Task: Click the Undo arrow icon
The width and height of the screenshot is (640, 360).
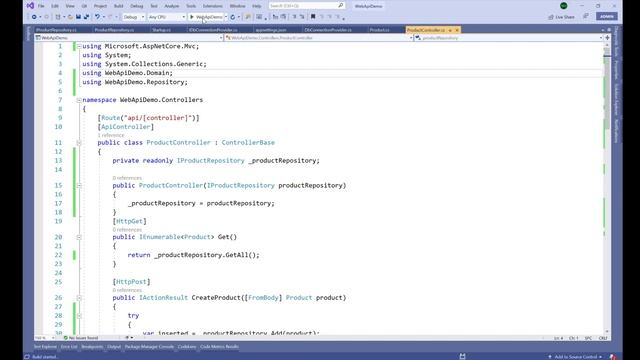Action: click(x=97, y=17)
